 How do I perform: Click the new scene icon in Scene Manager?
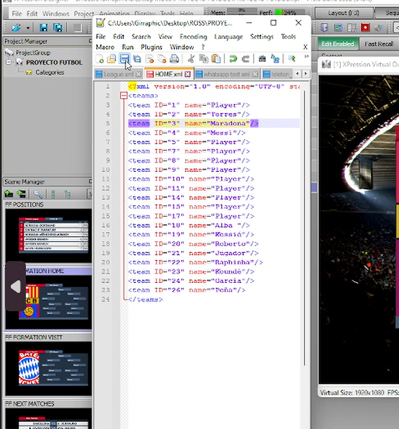point(9,193)
